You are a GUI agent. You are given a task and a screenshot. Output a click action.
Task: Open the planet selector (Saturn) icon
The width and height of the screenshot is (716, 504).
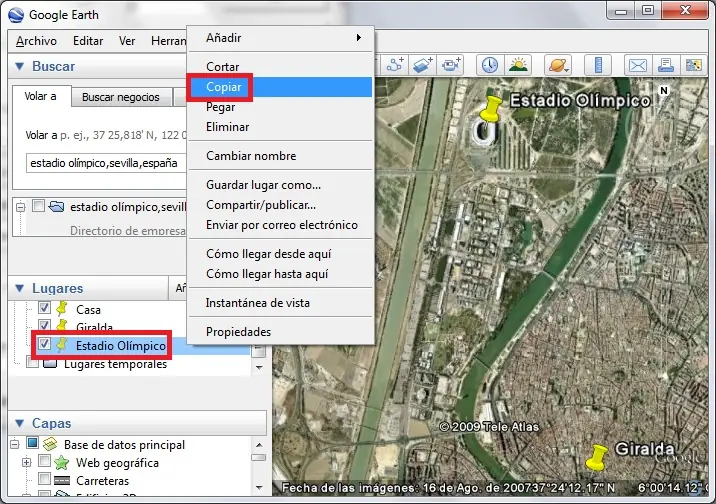(558, 65)
